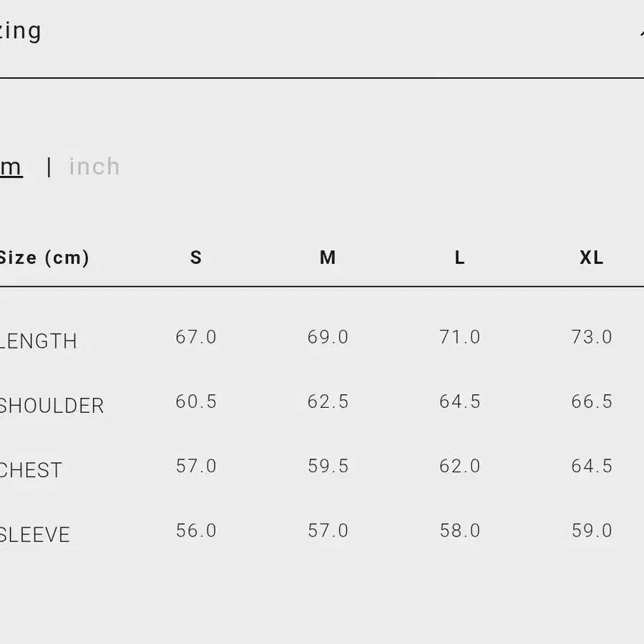Image resolution: width=644 pixels, height=644 pixels.
Task: Click the M size column header
Action: (x=328, y=258)
